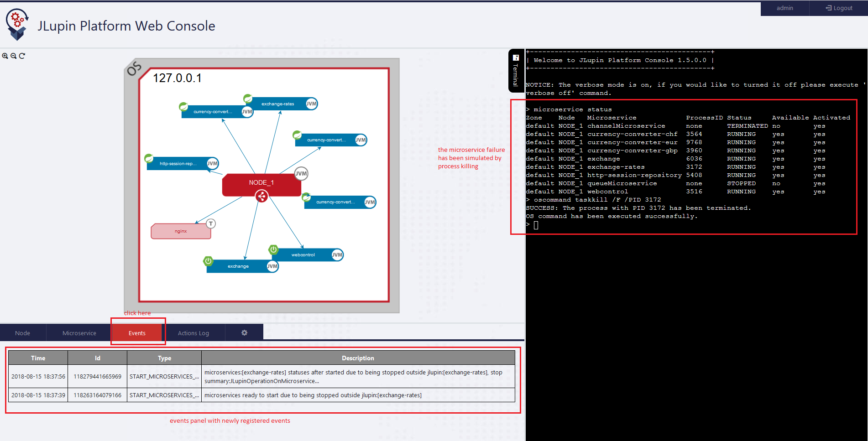Screen dimensions: 868x441
Task: Click the zoom out magnifier icon
Action: [x=14, y=56]
